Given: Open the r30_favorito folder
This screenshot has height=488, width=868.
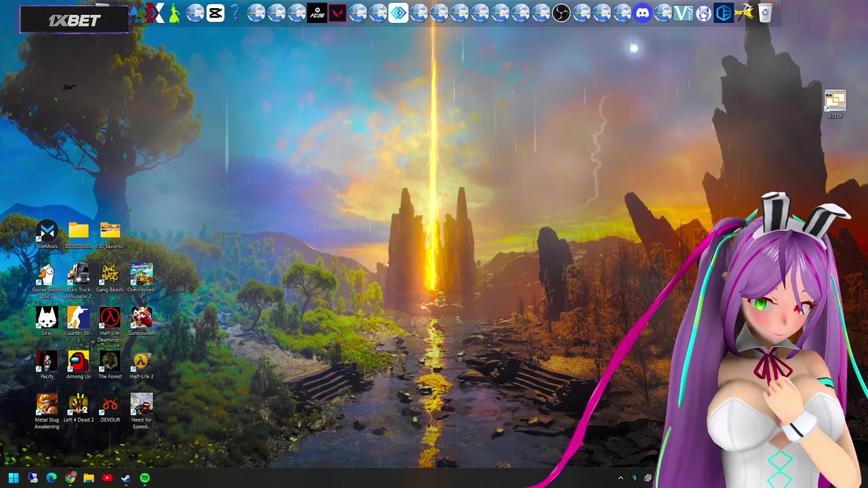Looking at the screenshot, I should pyautogui.click(x=110, y=235).
